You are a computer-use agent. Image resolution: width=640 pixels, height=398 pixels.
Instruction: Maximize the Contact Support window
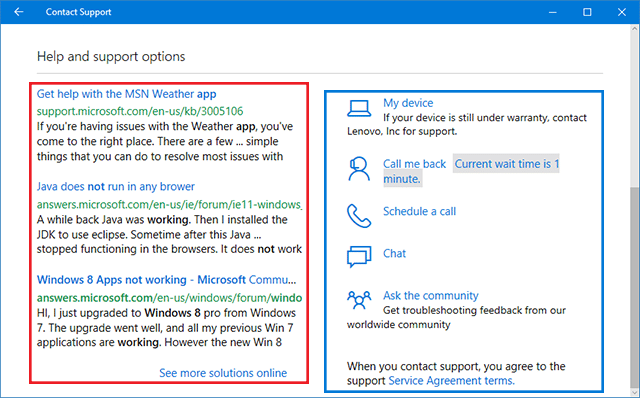(587, 12)
